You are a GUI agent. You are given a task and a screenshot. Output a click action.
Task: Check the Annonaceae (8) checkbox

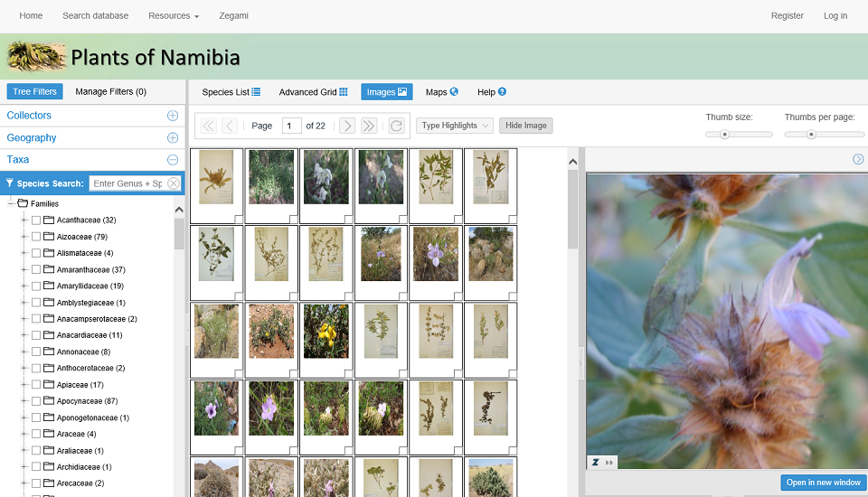coord(36,352)
